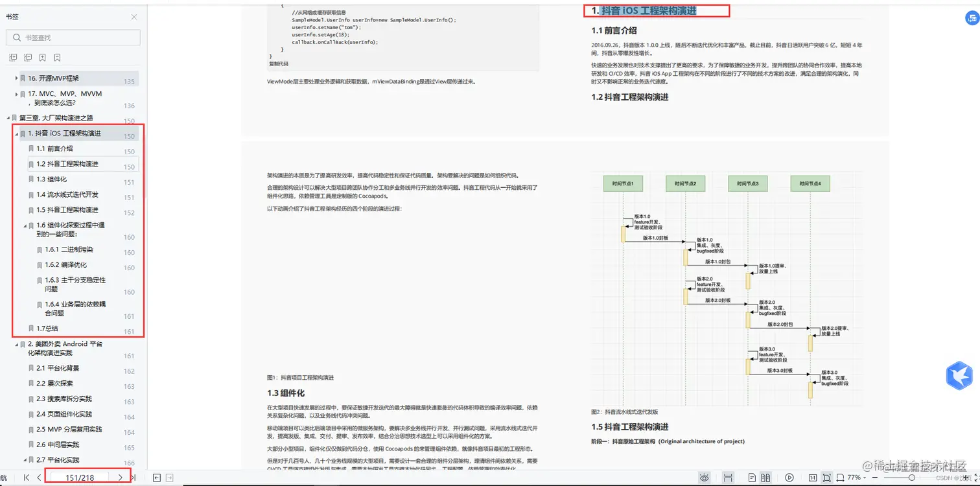Collapse all bookmarks using the minus icon
This screenshot has height=486, width=980.
click(x=27, y=57)
